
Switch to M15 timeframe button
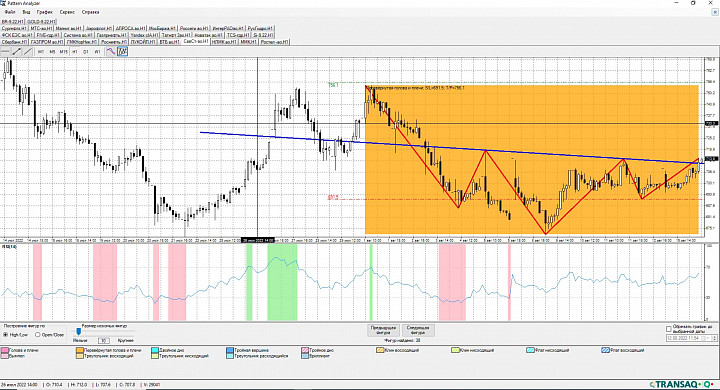coord(63,52)
